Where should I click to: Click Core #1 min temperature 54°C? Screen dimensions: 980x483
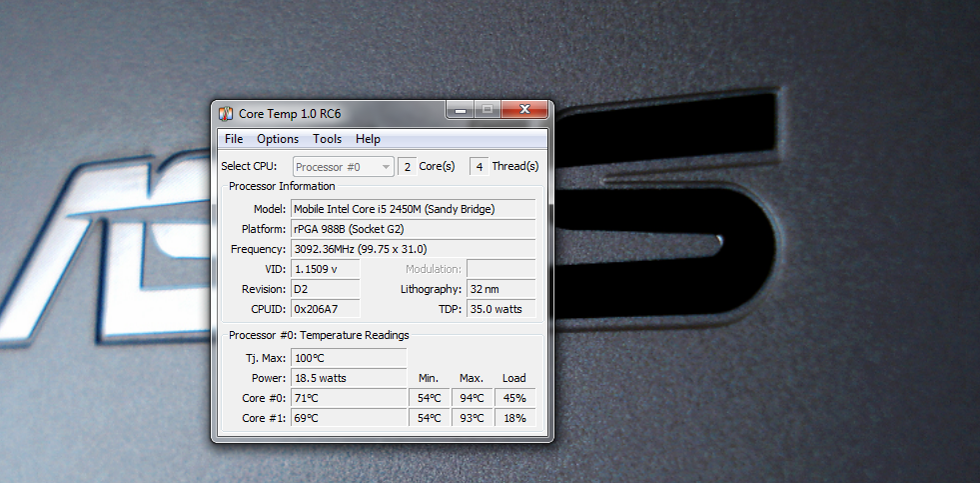[430, 418]
